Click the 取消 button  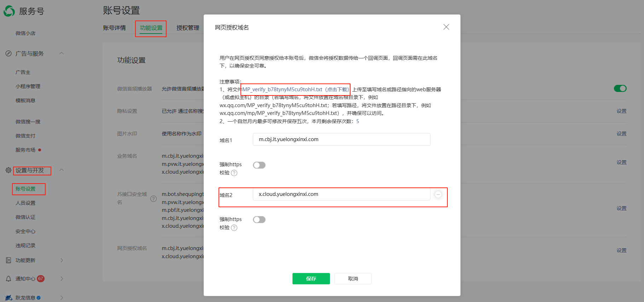[353, 279]
